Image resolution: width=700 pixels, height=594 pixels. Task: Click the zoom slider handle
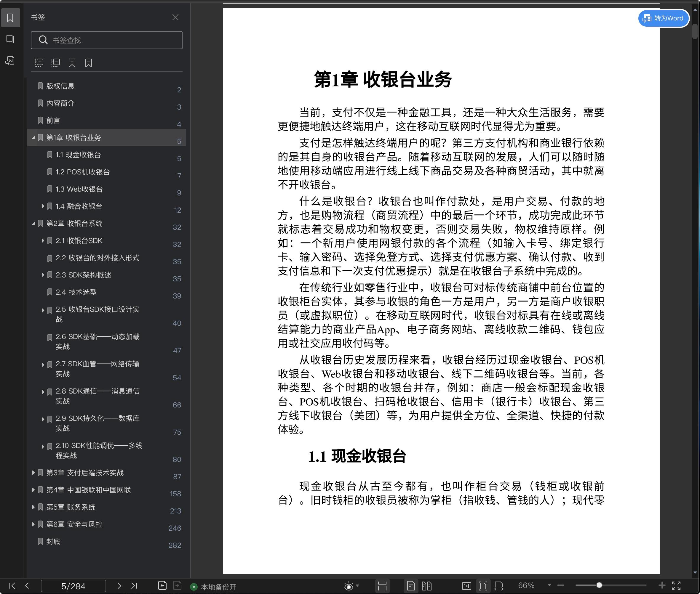point(599,586)
